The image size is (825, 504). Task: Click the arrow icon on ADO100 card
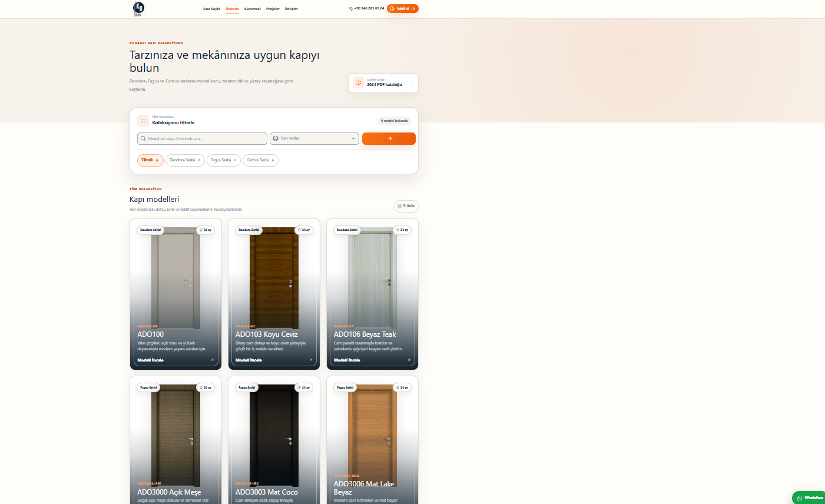pyautogui.click(x=213, y=360)
